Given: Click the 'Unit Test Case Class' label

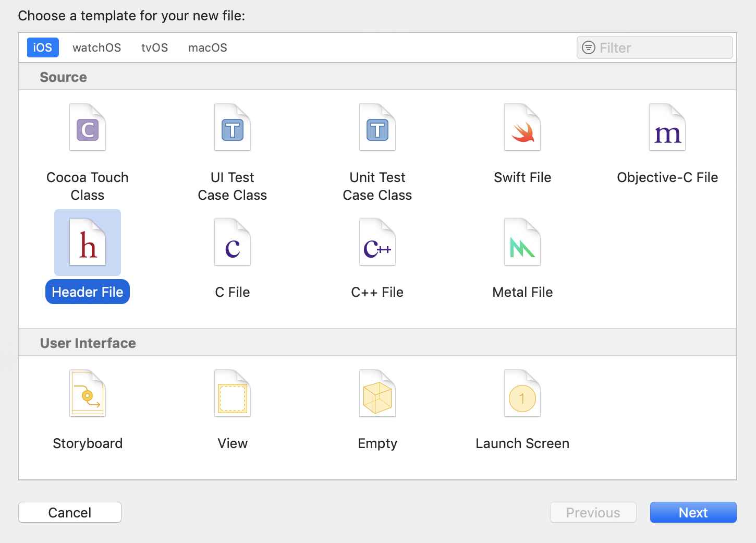Looking at the screenshot, I should click(377, 186).
